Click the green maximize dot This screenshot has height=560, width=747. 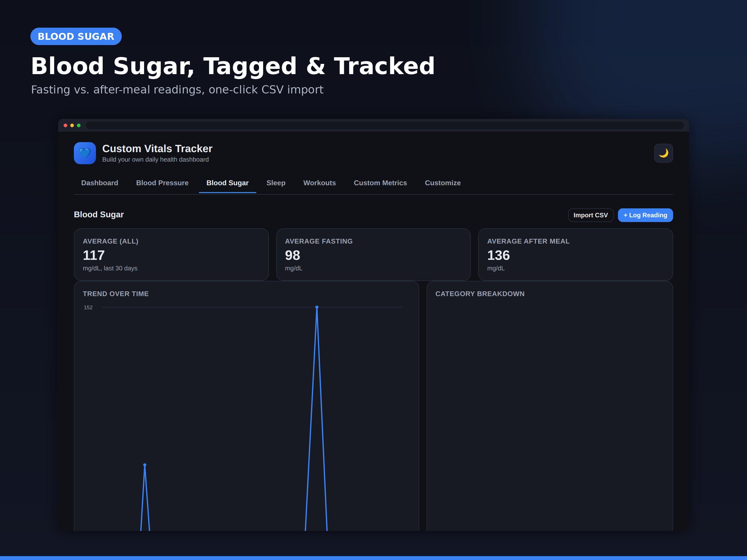pos(79,126)
